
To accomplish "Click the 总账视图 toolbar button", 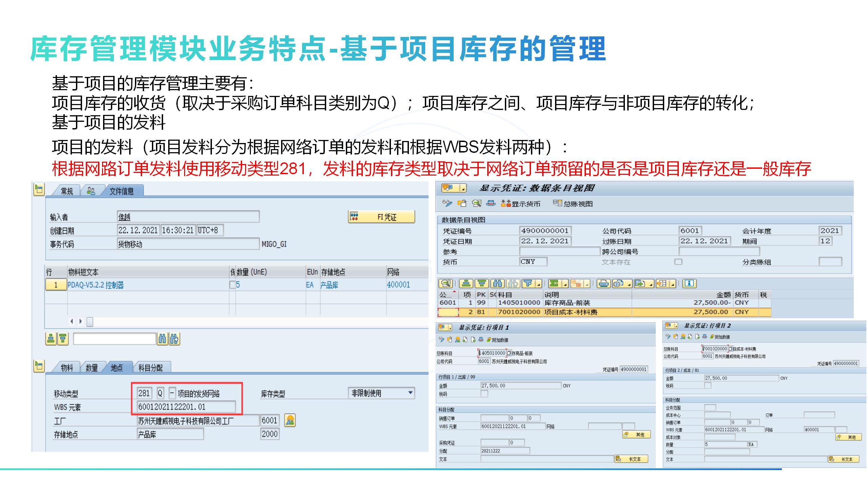I will (x=573, y=204).
